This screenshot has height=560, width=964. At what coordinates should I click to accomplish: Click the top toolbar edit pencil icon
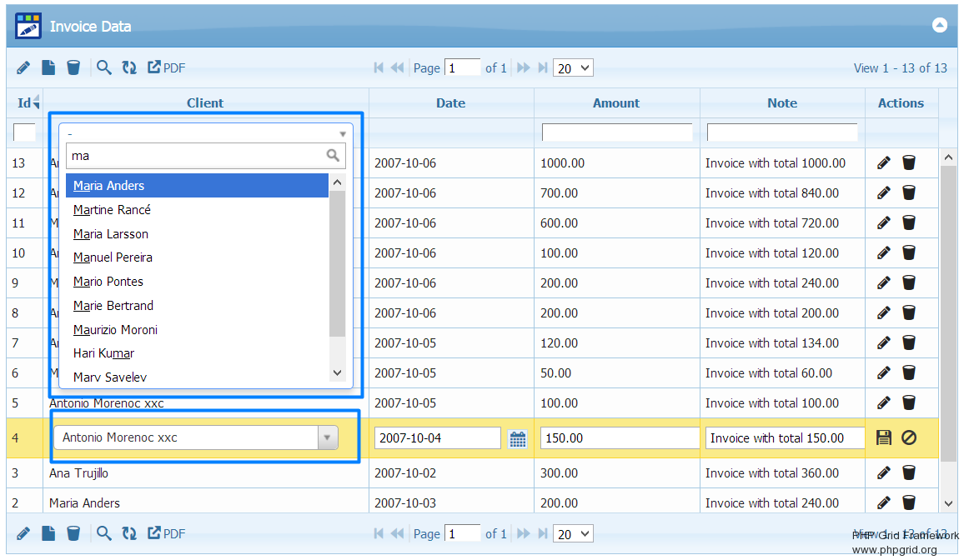(x=23, y=67)
